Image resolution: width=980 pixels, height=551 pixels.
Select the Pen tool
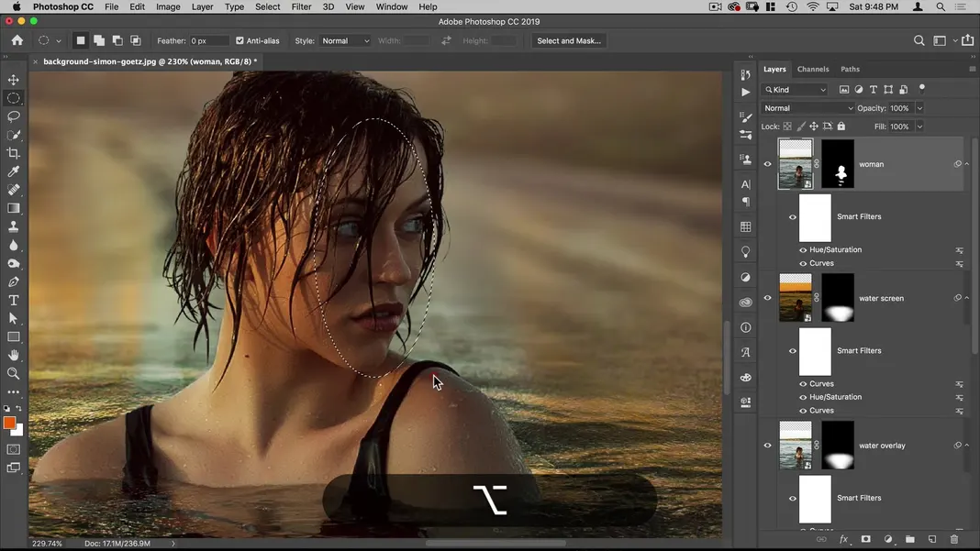13,281
